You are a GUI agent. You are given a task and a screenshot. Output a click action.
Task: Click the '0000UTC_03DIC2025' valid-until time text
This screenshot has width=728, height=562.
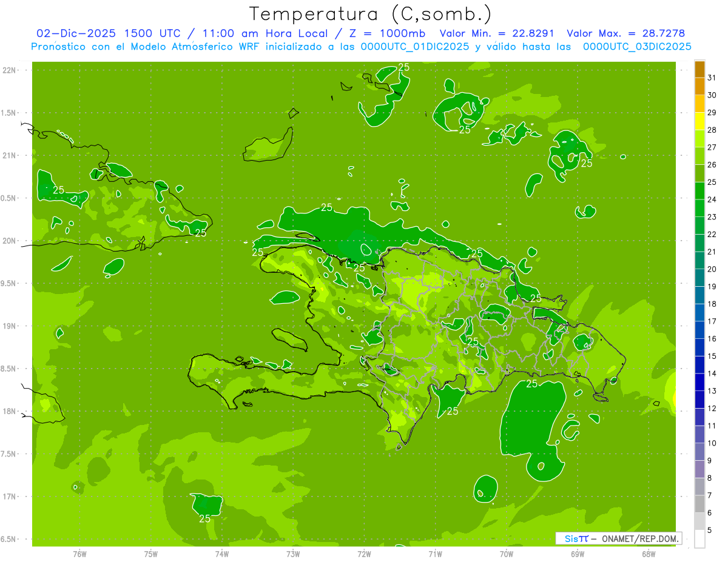(637, 47)
